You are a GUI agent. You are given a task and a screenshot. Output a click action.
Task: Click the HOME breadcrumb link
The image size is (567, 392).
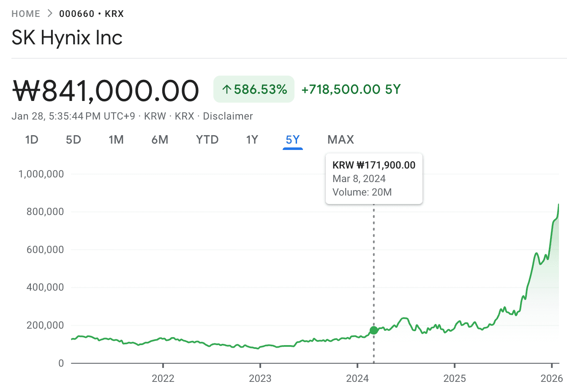(26, 14)
